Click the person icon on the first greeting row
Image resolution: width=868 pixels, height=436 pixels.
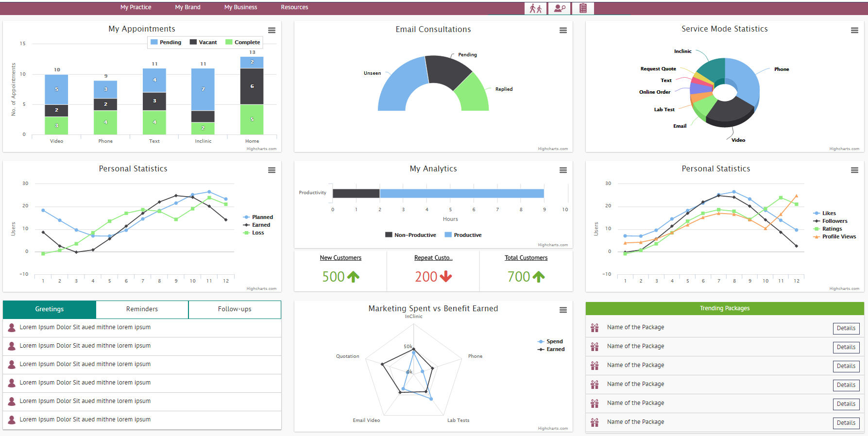(x=12, y=328)
